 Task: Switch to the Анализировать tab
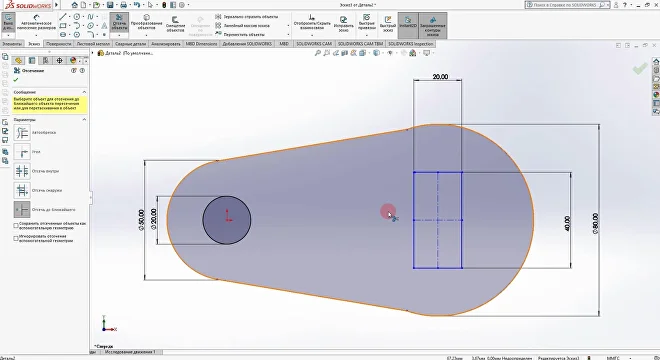[x=166, y=43]
